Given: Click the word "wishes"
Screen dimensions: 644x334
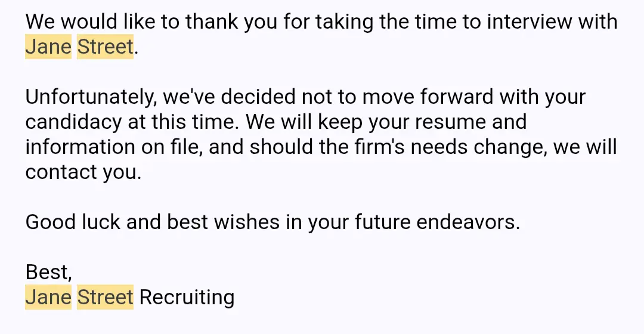Looking at the screenshot, I should [x=247, y=222].
